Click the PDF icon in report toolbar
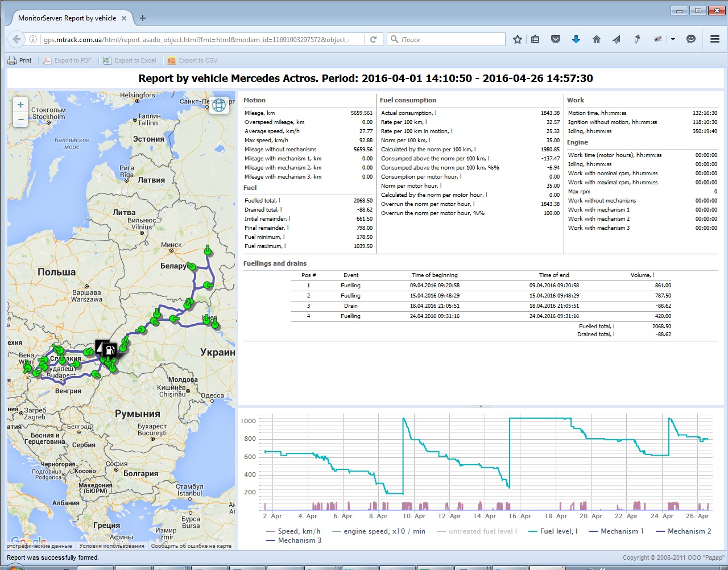728x570 pixels. point(47,60)
